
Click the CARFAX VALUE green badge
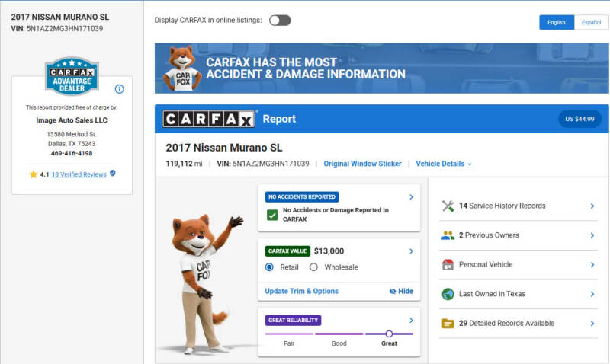[x=287, y=251]
